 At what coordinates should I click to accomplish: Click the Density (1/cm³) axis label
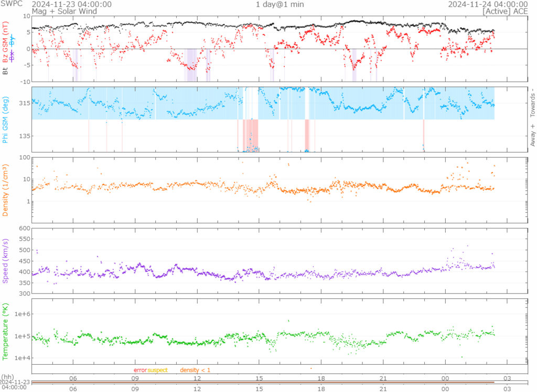tap(5, 190)
